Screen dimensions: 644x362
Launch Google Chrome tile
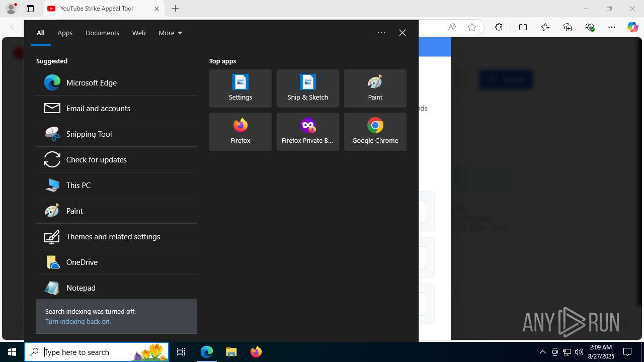click(375, 132)
